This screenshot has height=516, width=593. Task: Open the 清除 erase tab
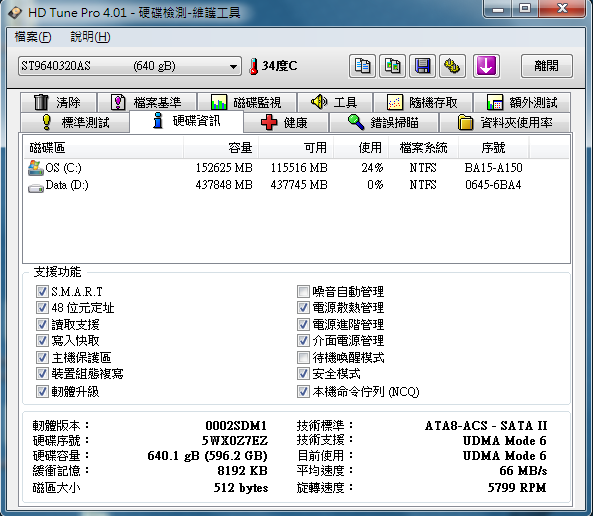[x=59, y=102]
